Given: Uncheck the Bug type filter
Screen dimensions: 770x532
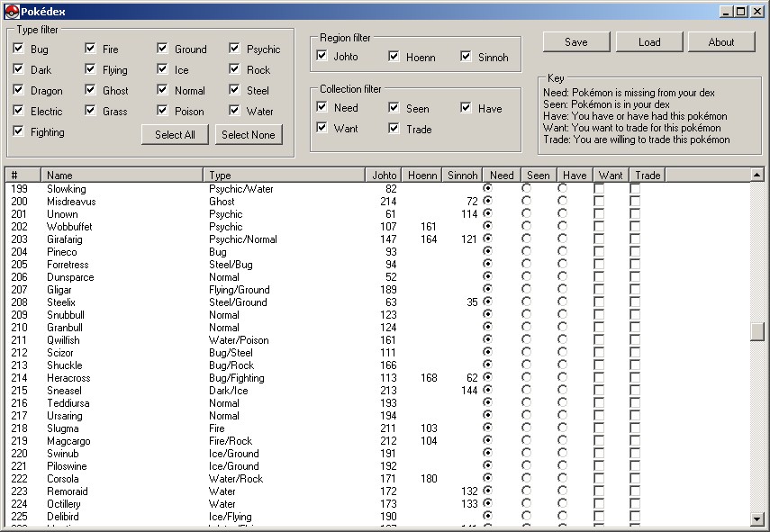Looking at the screenshot, I should 18,48.
